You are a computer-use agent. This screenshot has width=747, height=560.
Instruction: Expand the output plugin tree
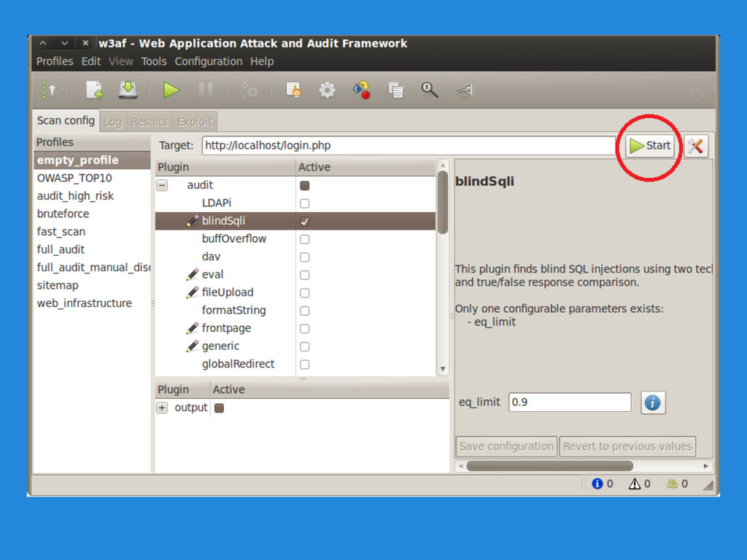163,408
